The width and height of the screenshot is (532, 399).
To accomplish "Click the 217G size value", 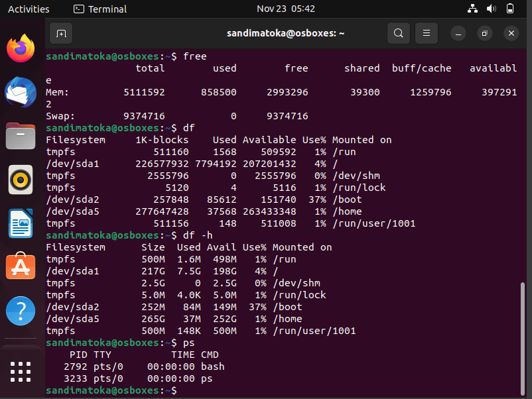I will coord(153,271).
